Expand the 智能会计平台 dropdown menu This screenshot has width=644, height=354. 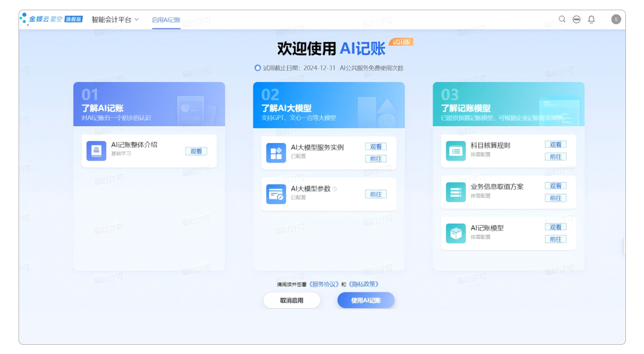pos(115,19)
